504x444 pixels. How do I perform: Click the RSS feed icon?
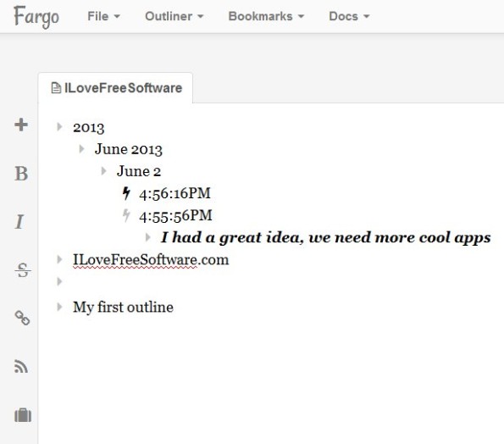click(x=21, y=367)
